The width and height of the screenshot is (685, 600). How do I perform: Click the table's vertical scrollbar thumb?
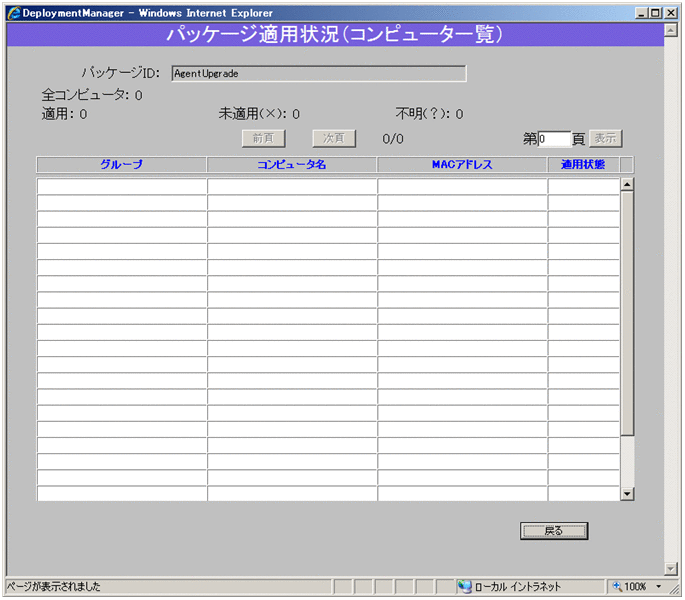627,310
